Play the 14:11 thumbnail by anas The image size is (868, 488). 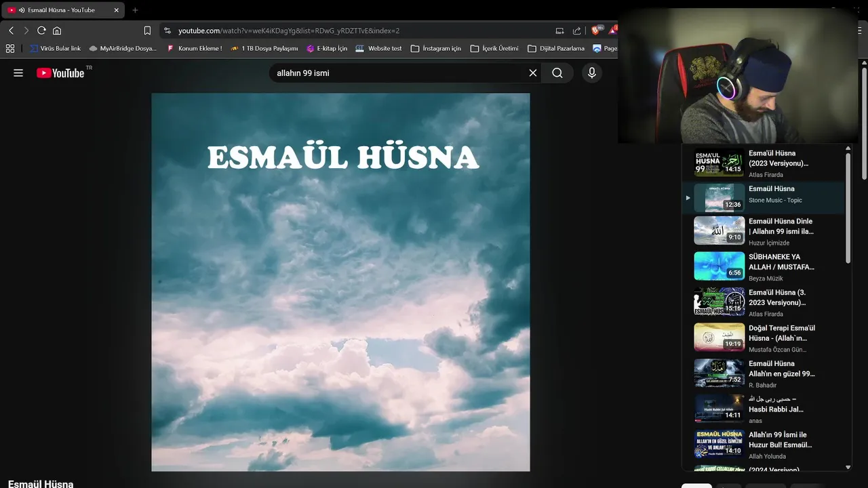pos(719,408)
